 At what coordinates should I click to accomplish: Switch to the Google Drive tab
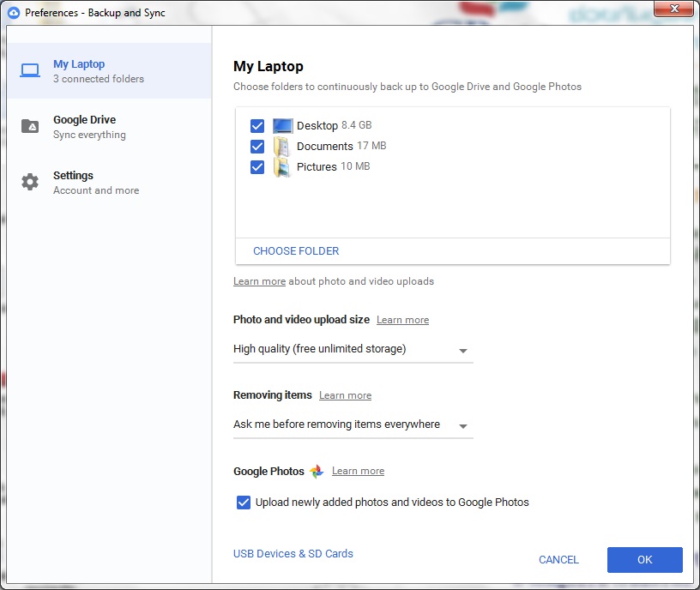pyautogui.click(x=84, y=126)
